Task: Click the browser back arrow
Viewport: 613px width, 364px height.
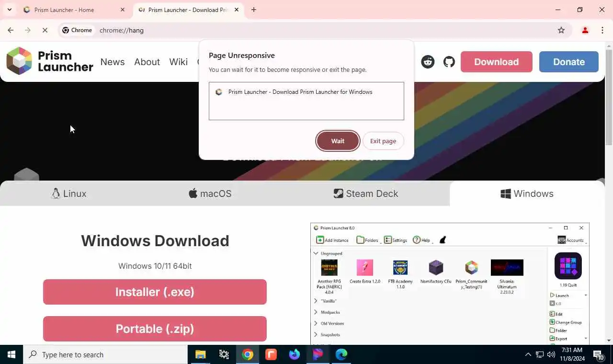Action: click(x=11, y=30)
